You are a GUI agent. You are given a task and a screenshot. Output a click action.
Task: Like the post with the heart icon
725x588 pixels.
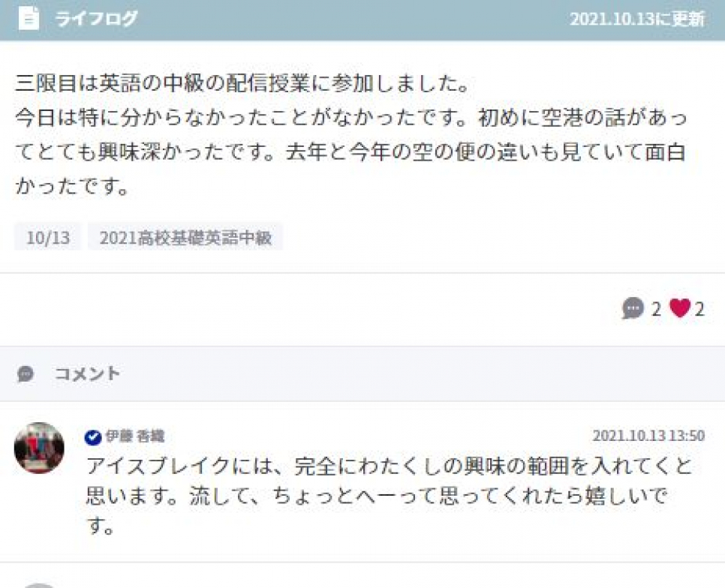pyautogui.click(x=680, y=308)
